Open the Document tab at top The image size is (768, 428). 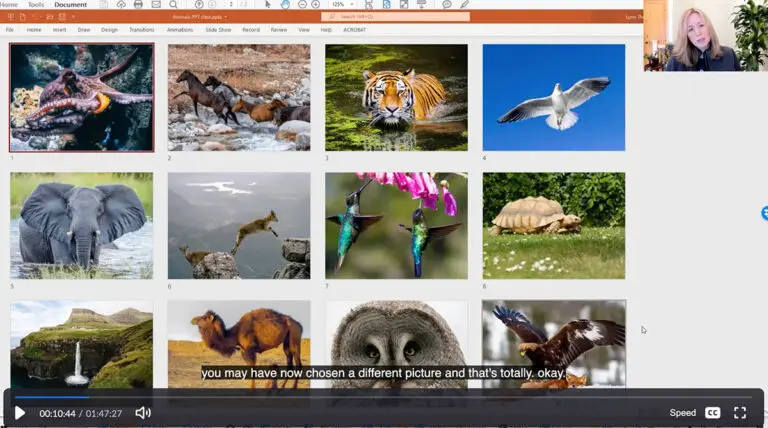[70, 5]
